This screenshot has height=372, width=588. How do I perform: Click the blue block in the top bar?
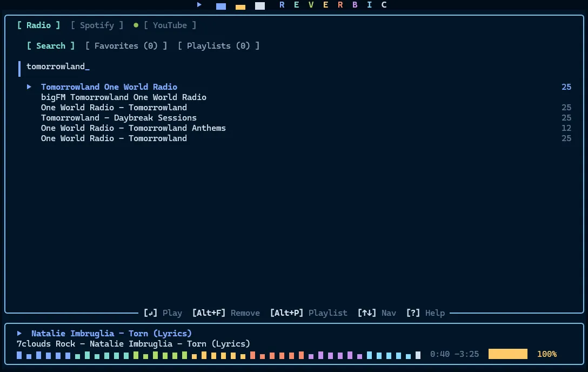[x=221, y=6]
